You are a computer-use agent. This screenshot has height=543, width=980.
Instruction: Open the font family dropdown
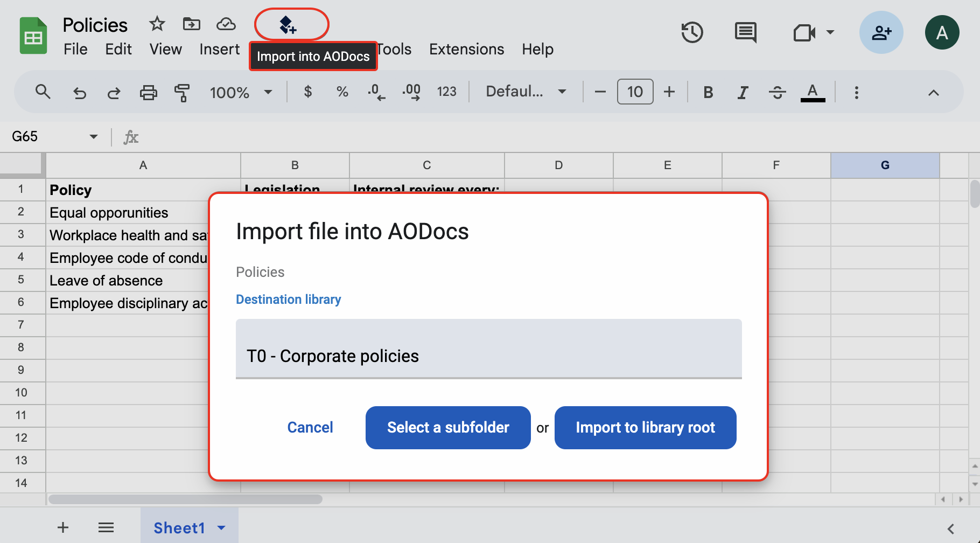point(526,92)
